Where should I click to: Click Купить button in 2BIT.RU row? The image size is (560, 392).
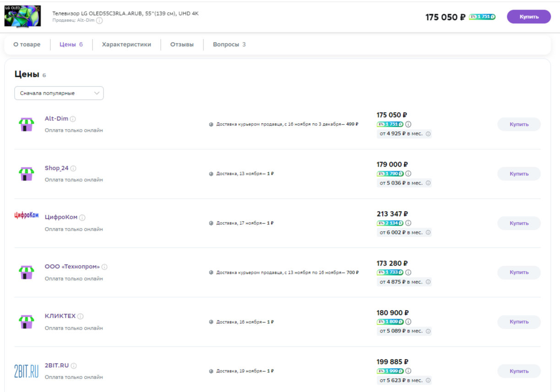point(519,371)
